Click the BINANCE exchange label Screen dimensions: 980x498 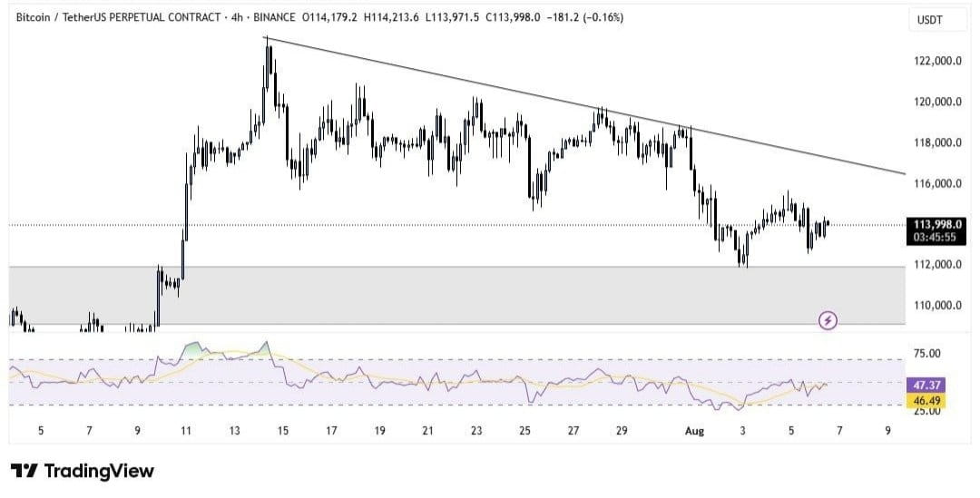(x=274, y=18)
